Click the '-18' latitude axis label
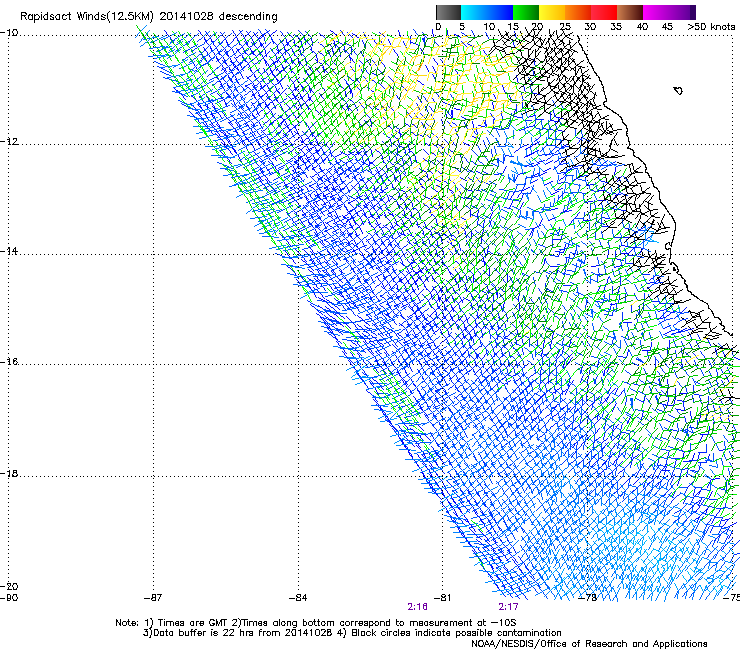This screenshot has height=650, width=740. click(9, 473)
